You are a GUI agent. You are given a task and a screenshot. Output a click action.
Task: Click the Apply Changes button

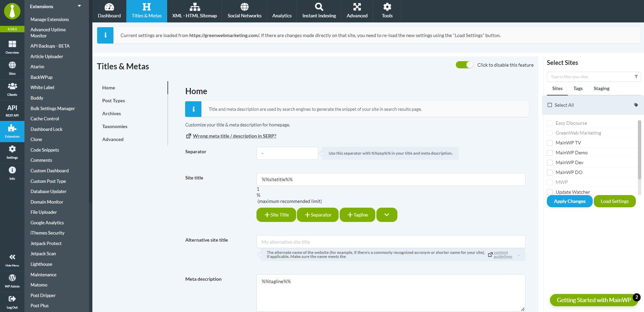[x=570, y=201]
